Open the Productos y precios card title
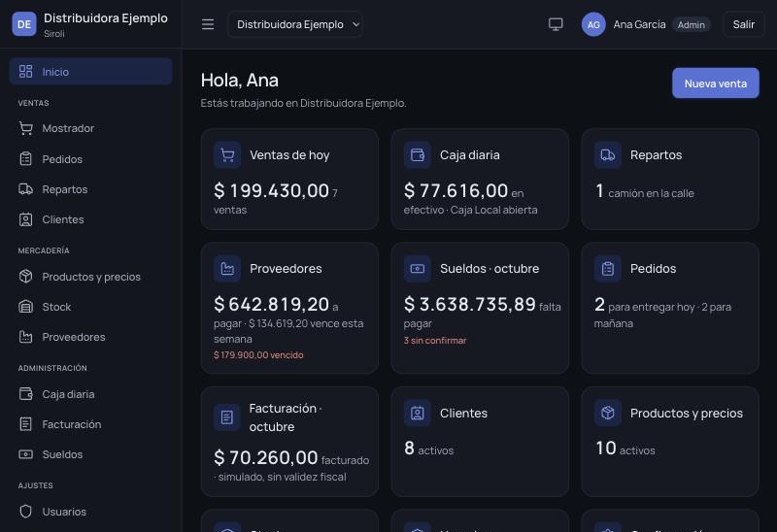Image resolution: width=777 pixels, height=532 pixels. [687, 414]
